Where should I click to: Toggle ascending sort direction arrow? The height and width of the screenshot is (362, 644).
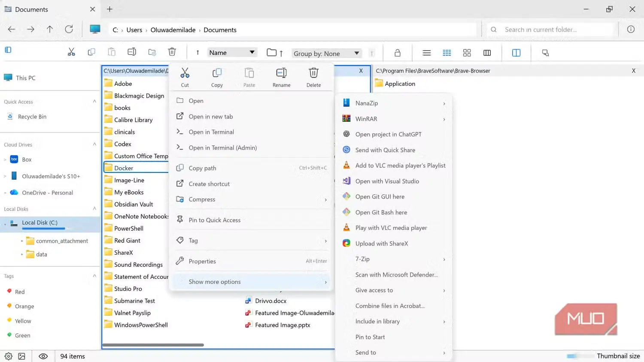click(x=197, y=52)
